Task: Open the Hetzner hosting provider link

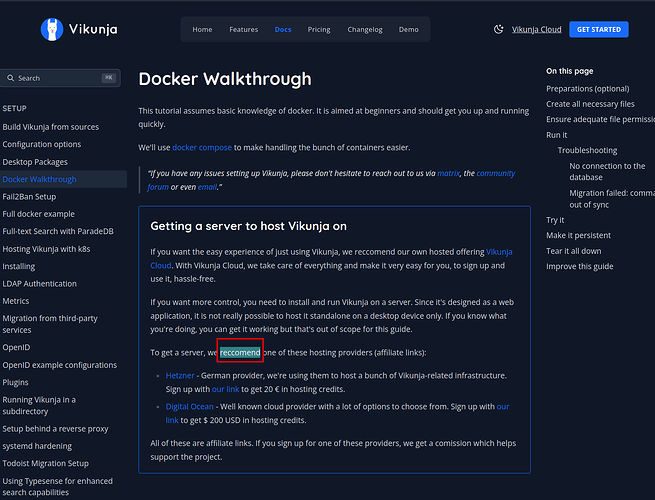Action: pyautogui.click(x=179, y=375)
